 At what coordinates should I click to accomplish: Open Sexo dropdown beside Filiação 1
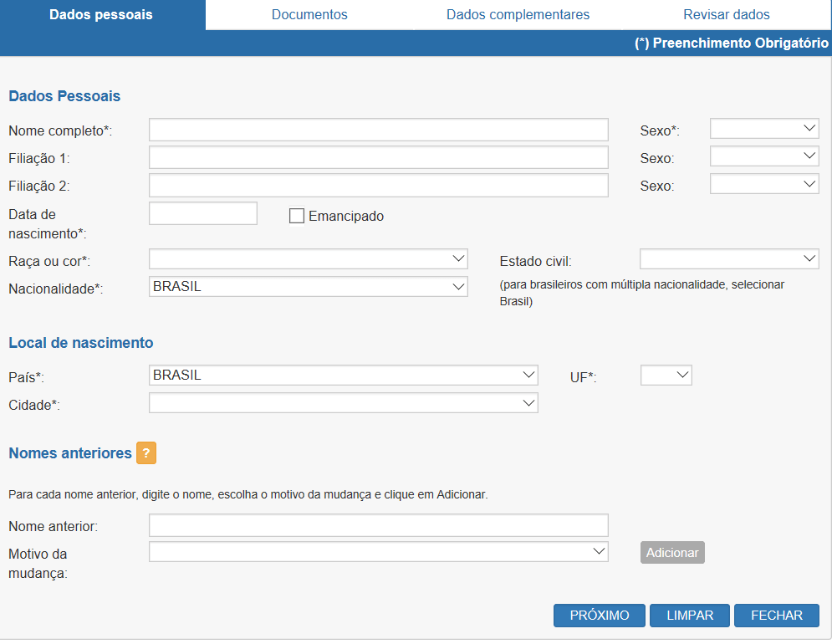(x=764, y=156)
